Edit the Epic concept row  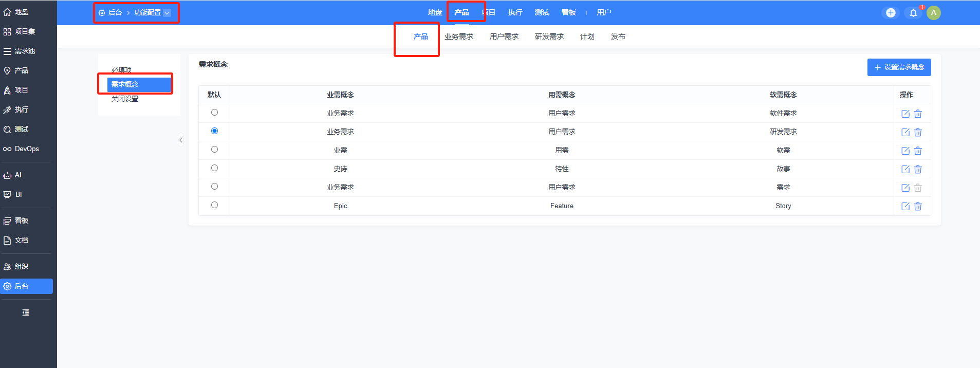click(905, 206)
